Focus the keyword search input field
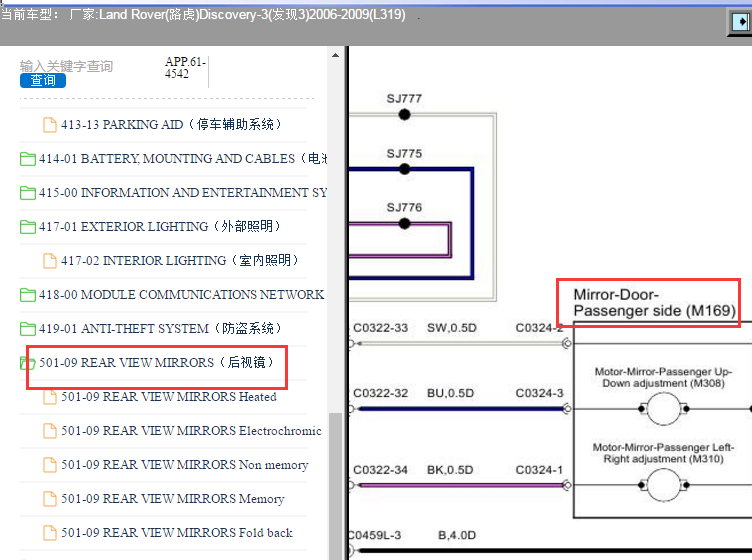The image size is (752, 560). tap(66, 66)
